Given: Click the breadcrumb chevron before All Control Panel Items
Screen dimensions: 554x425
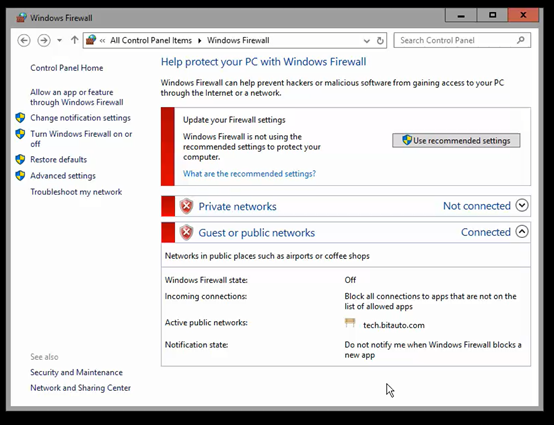Looking at the screenshot, I should [x=102, y=41].
